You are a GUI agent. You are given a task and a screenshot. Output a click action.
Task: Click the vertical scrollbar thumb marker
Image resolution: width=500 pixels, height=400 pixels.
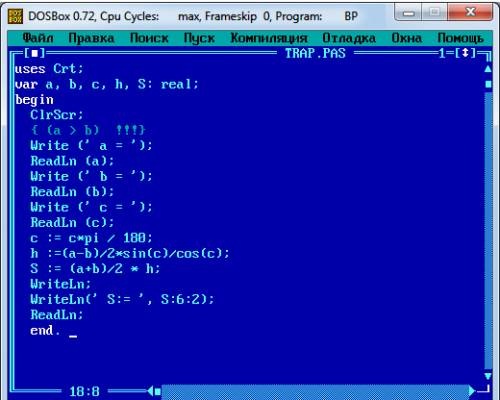click(x=488, y=84)
